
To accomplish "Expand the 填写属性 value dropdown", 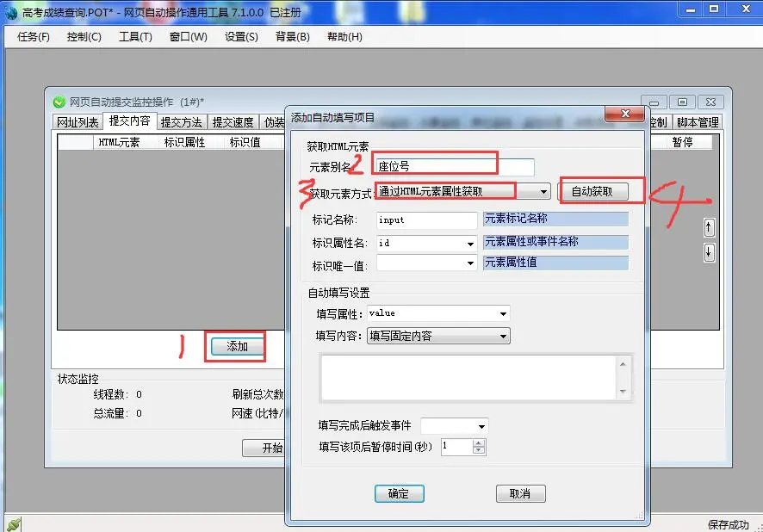I will [503, 314].
